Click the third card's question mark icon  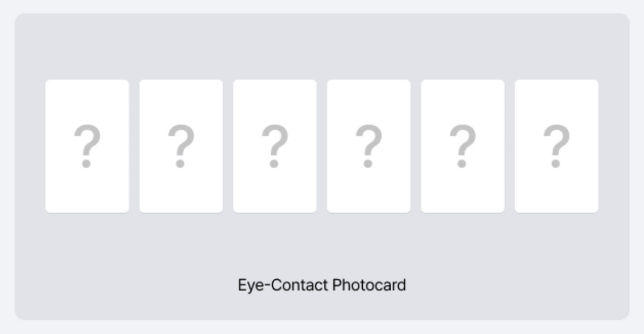pos(275,146)
